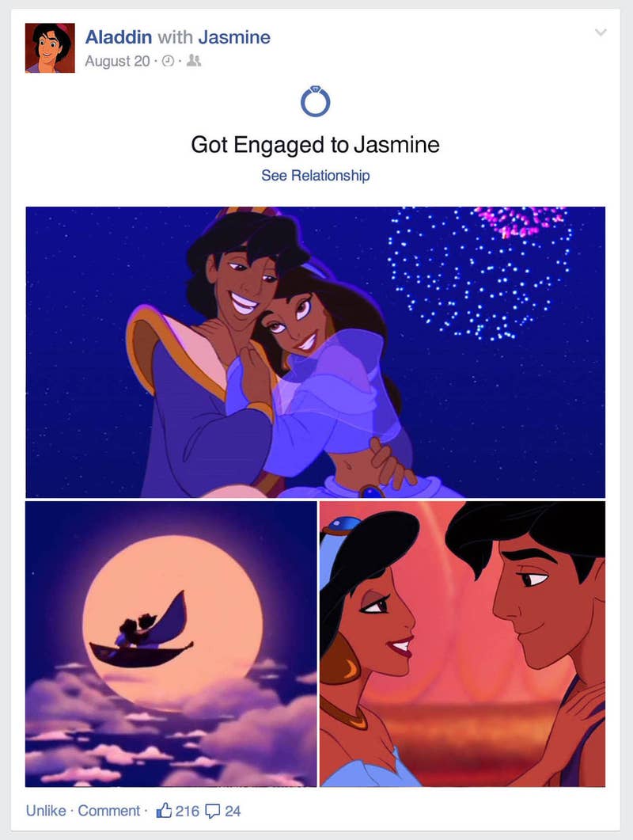Click the friends audience privacy icon

tap(194, 61)
